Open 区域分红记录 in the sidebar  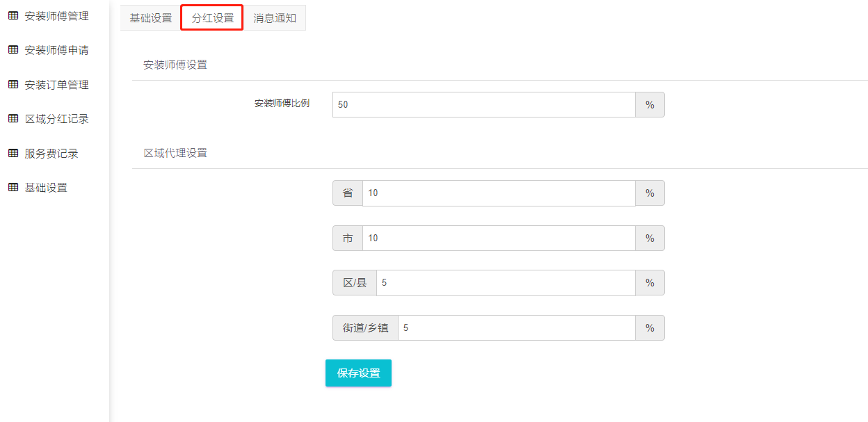tap(56, 119)
